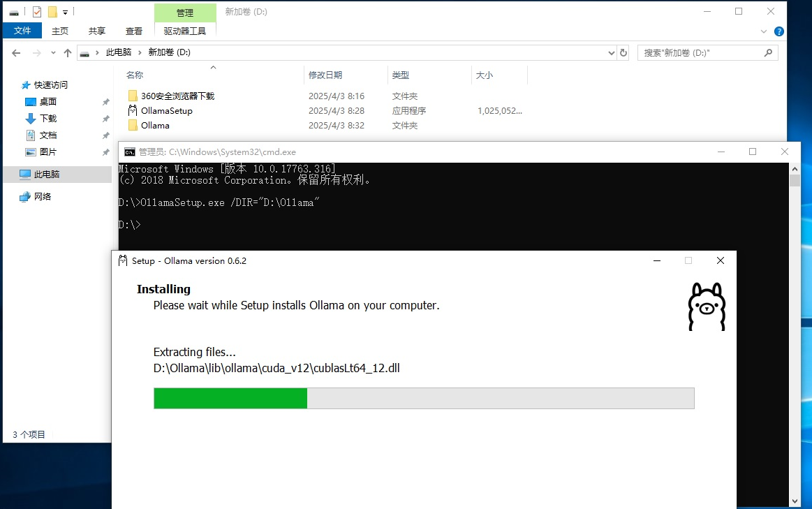Refresh the D: drive address bar
Image resolution: width=812 pixels, height=509 pixels.
click(623, 53)
